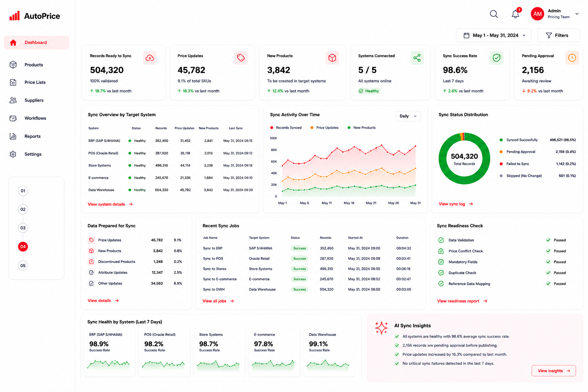Screen dimensions: 588x392
Task: Toggle Price Updates legend series in chart
Action: click(x=325, y=128)
